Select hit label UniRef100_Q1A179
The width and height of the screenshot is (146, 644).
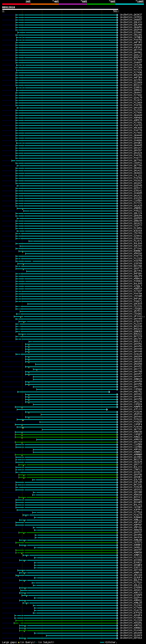pyautogui.click(x=131, y=98)
